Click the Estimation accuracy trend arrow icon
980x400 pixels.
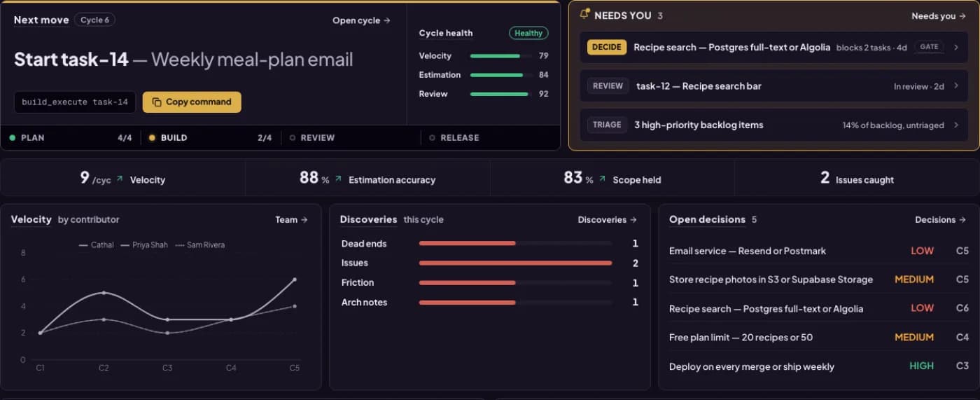338,179
